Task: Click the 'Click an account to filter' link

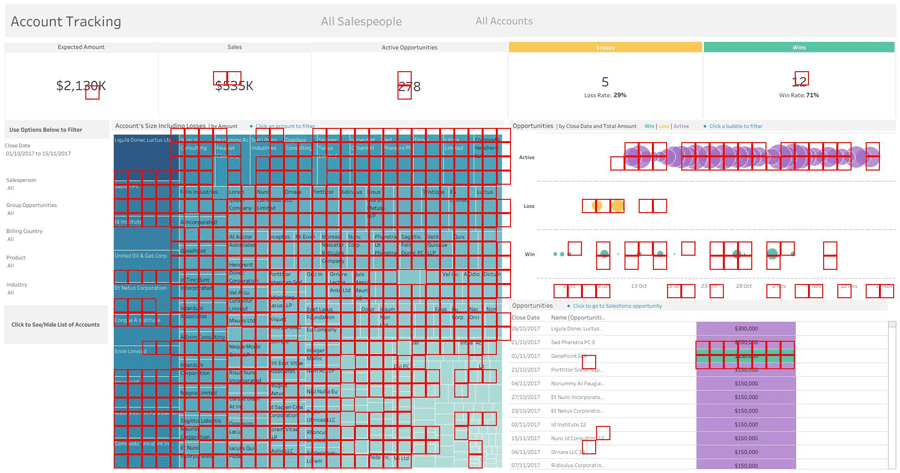Action: (x=285, y=126)
